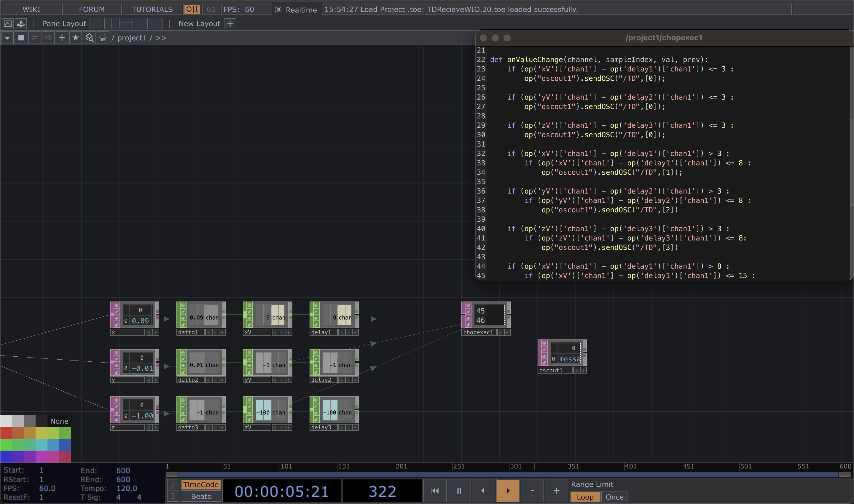Viewport: 854px width, 504px height.
Task: Click the bookmark star icon
Action: pos(75,38)
